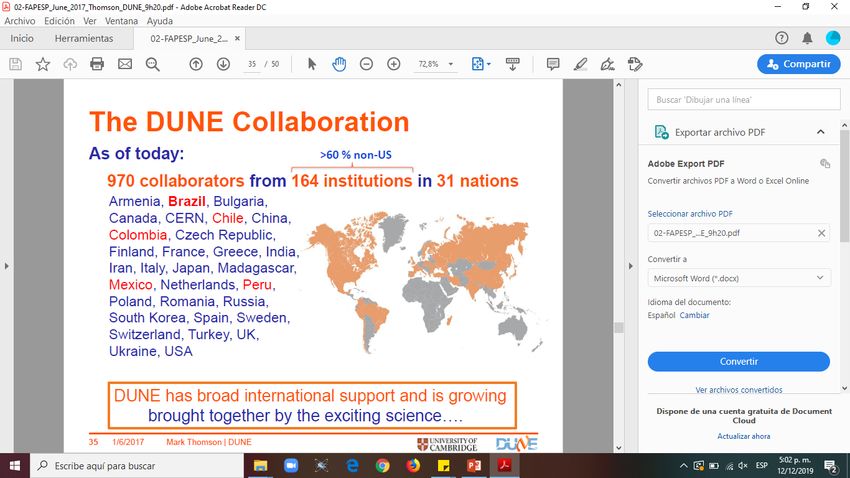Image resolution: width=850 pixels, height=478 pixels.
Task: Open the help question mark icon
Action: pos(781,38)
